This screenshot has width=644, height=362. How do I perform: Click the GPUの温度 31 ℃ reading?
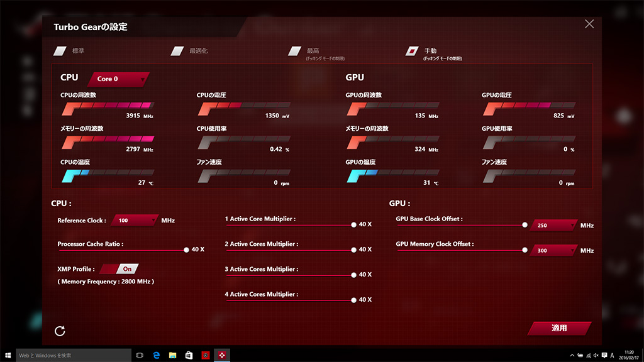pyautogui.click(x=431, y=183)
